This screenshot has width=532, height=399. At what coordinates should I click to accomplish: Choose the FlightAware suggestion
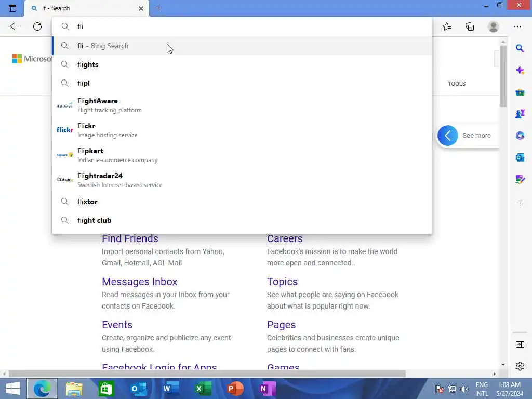click(x=242, y=105)
